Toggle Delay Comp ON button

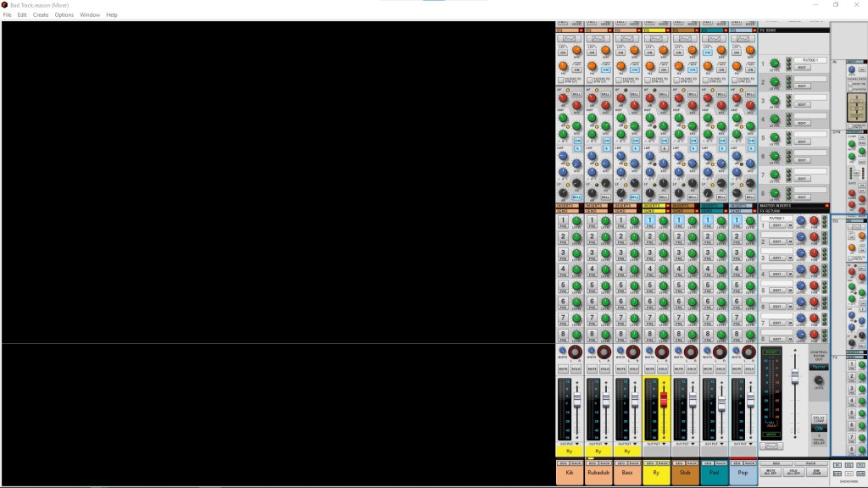tap(818, 428)
